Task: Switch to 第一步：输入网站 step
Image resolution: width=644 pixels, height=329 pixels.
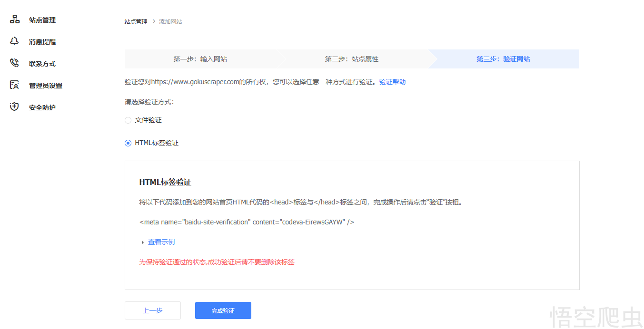Action: click(200, 58)
